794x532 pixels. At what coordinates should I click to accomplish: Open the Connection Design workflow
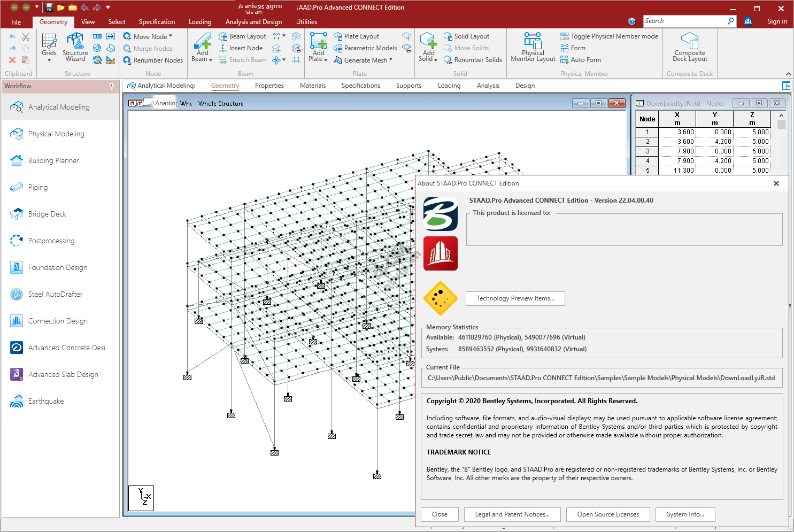coord(60,321)
